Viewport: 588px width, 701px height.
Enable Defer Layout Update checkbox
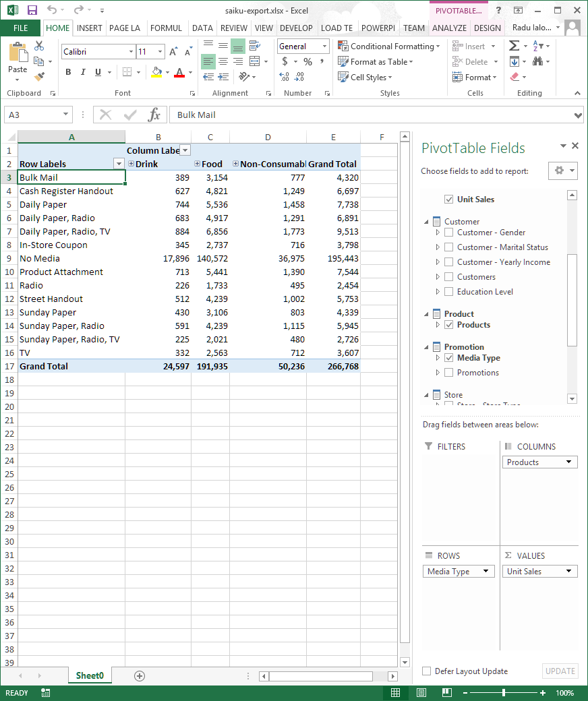[x=427, y=671]
